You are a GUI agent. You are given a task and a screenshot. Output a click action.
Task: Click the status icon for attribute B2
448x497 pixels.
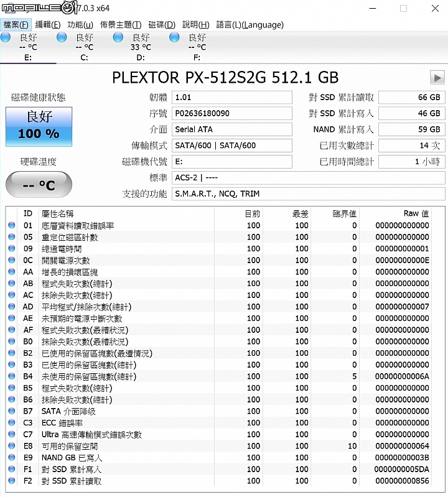pyautogui.click(x=12, y=353)
